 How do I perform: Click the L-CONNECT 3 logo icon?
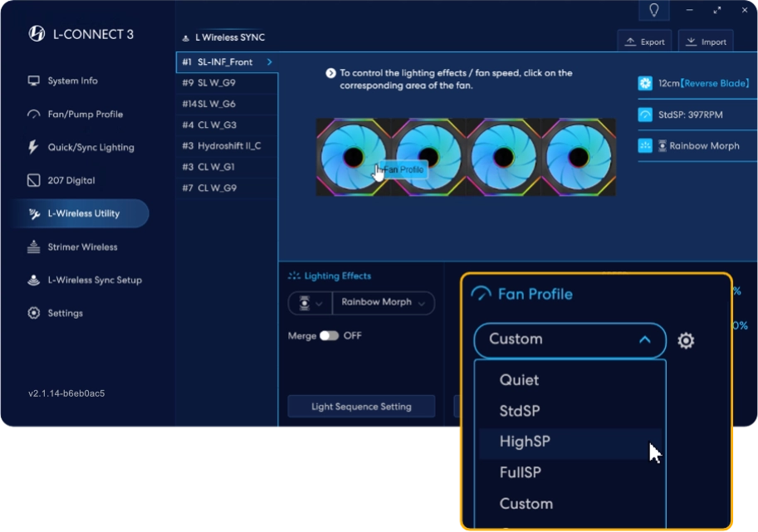click(37, 34)
